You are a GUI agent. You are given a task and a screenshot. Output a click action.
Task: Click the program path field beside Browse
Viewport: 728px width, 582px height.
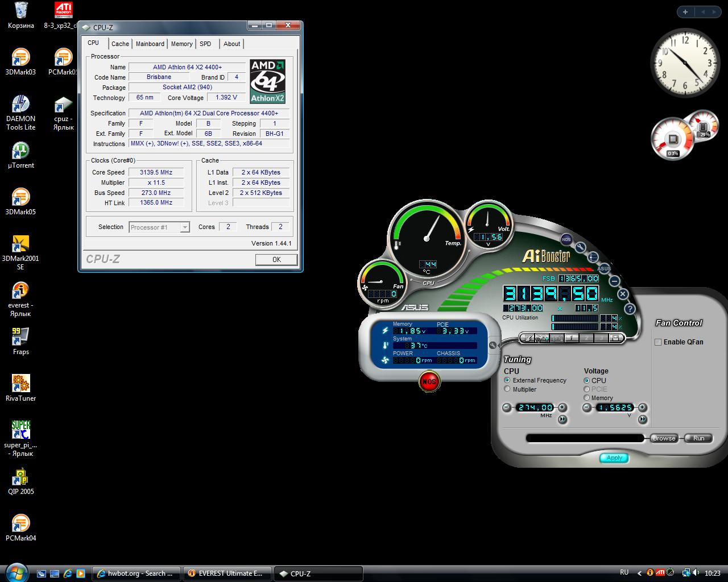[x=585, y=438]
